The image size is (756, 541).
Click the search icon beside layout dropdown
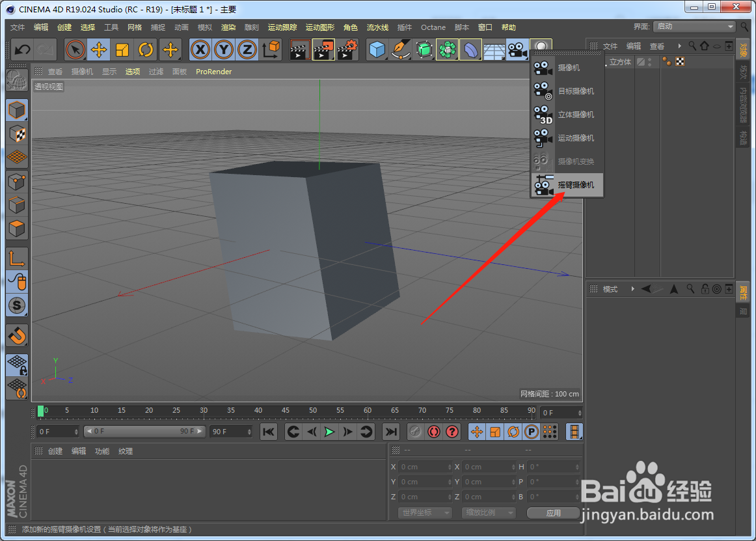point(745,27)
